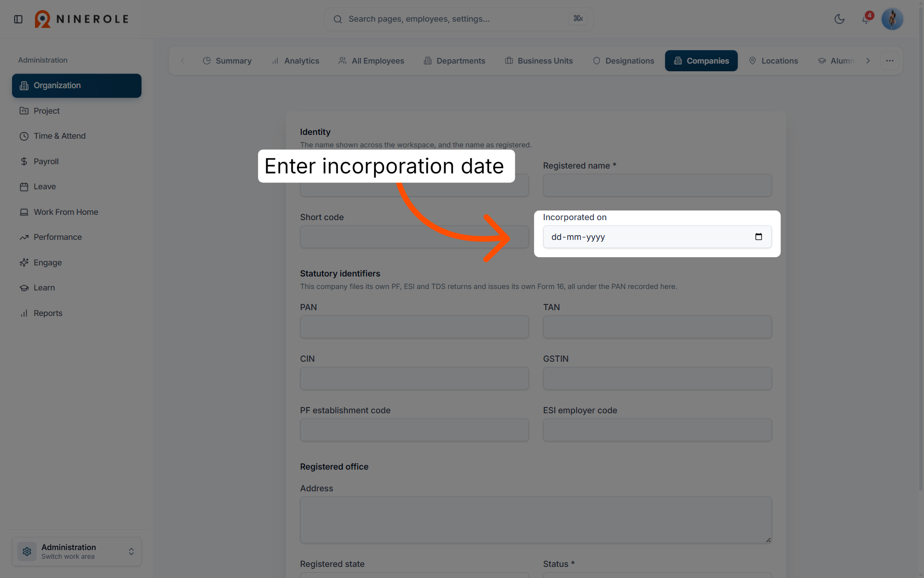Click the ESI employer code field
Image resolution: width=924 pixels, height=578 pixels.
pos(657,430)
